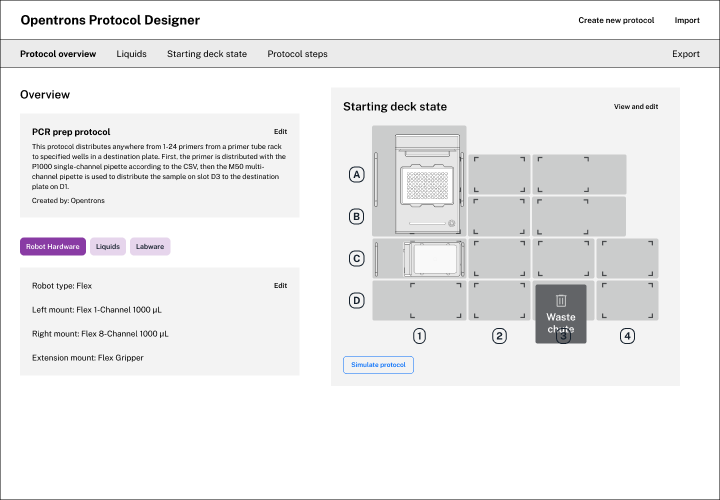
Task: Select deck slot A3
Action: [x=579, y=174]
